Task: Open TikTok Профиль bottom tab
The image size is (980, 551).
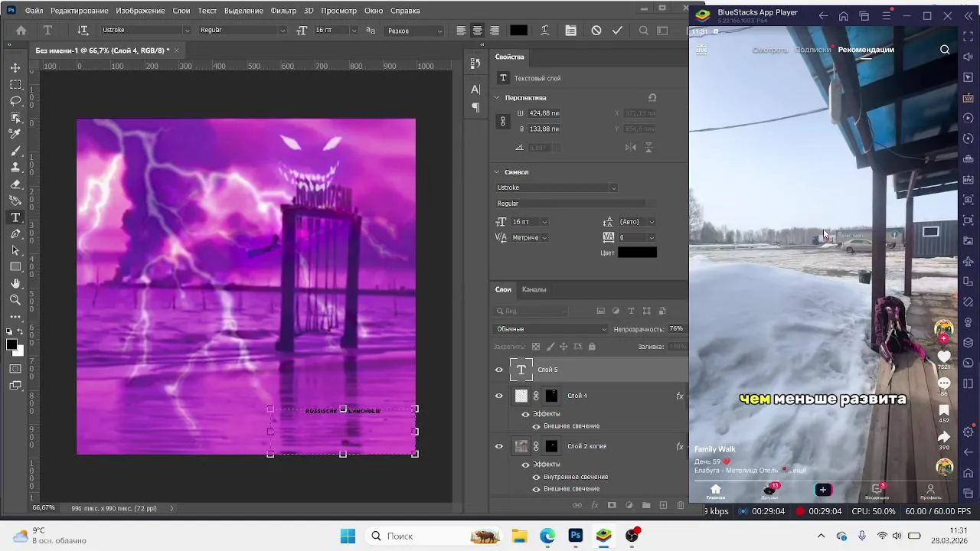Action: click(x=930, y=491)
